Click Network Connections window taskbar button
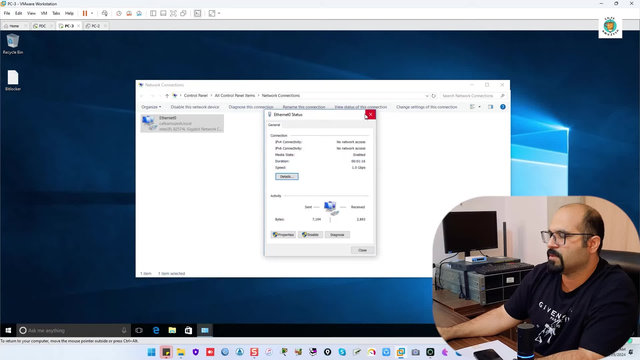The height and width of the screenshot is (360, 640). pyautogui.click(x=205, y=330)
